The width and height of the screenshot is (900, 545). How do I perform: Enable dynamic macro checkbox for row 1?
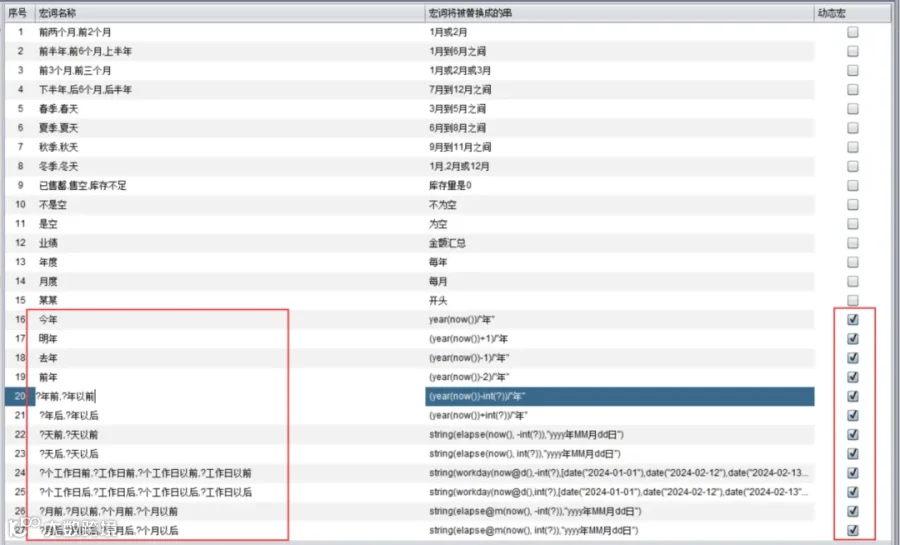(x=852, y=32)
